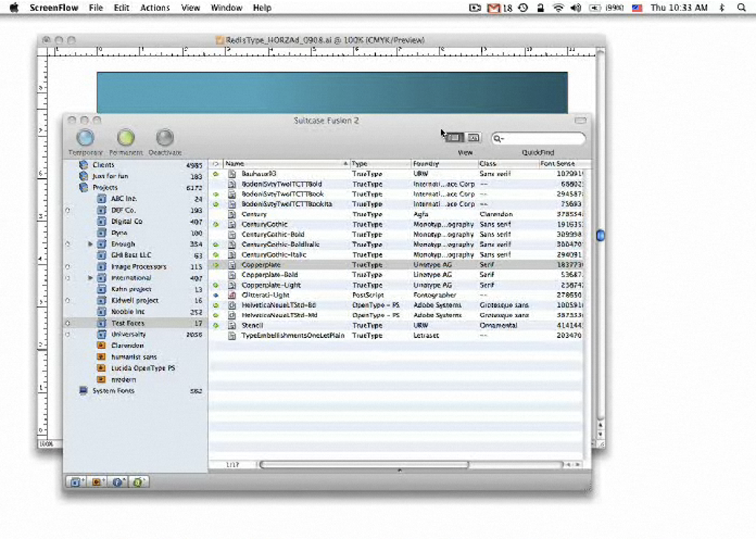Click the Wi-Fi status icon

click(x=558, y=7)
